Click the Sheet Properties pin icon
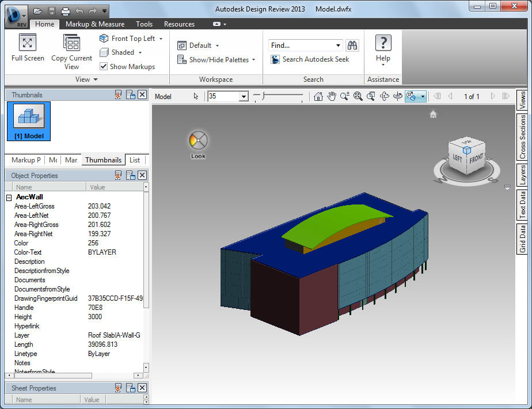 click(118, 388)
